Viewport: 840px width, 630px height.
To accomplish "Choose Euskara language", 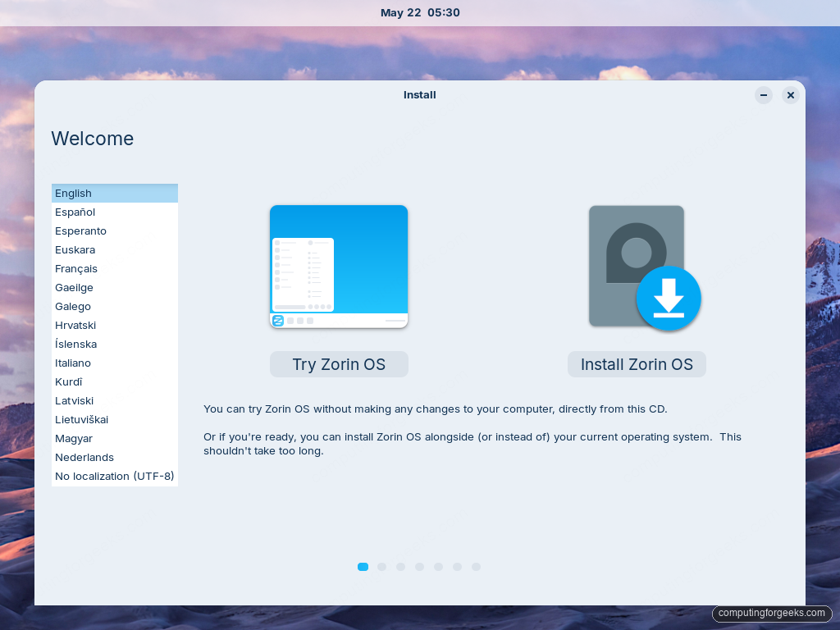I will click(x=115, y=249).
